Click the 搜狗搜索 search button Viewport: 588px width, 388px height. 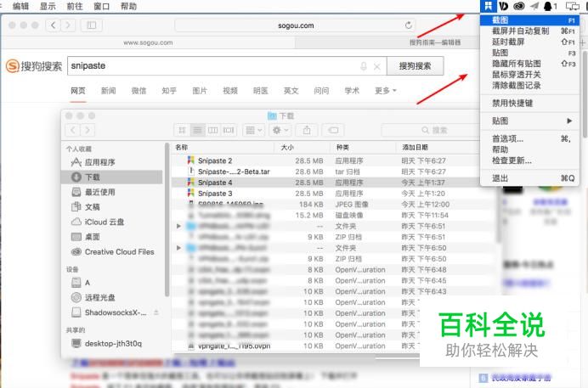(x=416, y=66)
